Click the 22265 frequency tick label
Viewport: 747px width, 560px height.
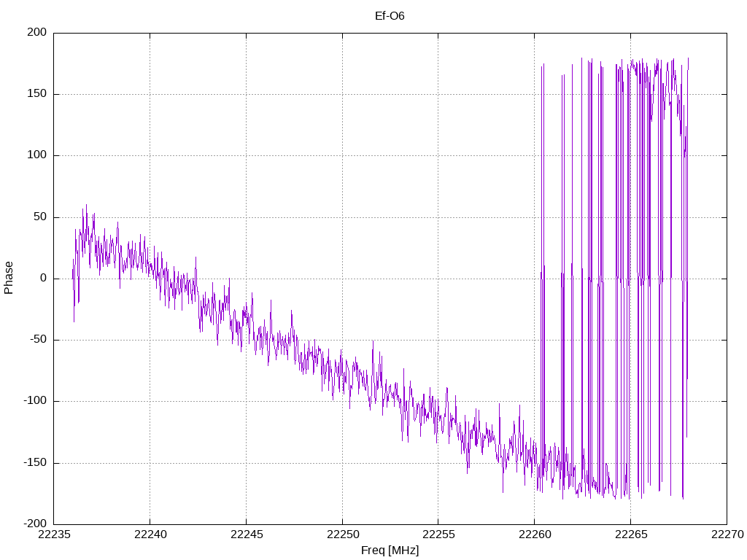click(631, 534)
